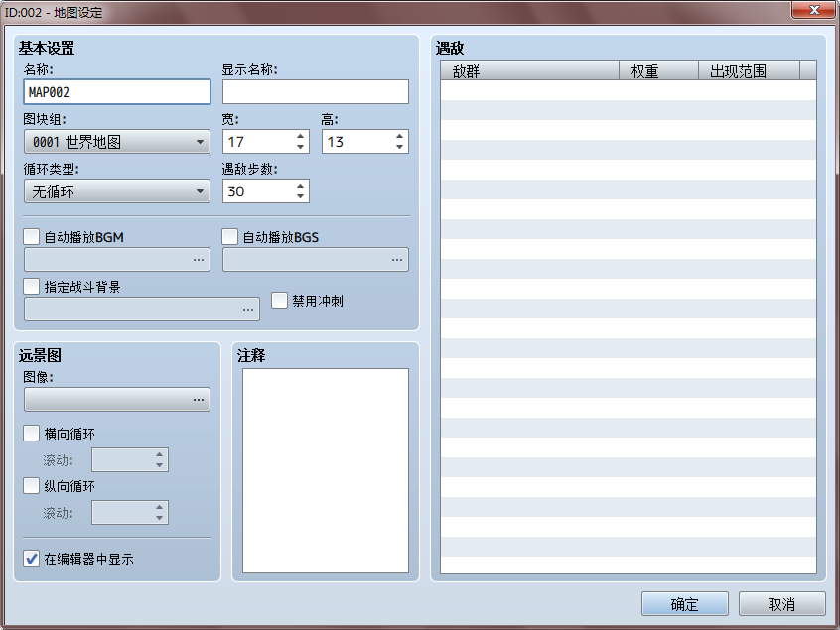Cancel with the 取消 button

tap(782, 604)
